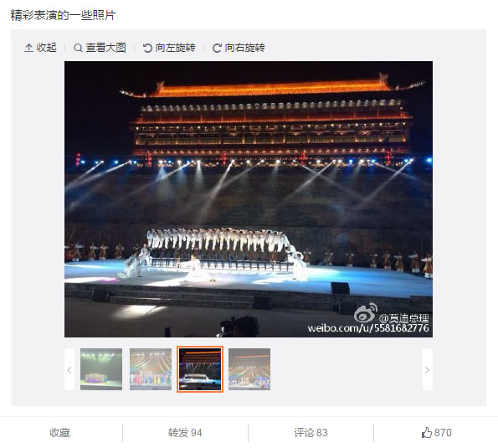Rotate the photo left with 向左旋转
The width and height of the screenshot is (498, 448).
(x=169, y=48)
